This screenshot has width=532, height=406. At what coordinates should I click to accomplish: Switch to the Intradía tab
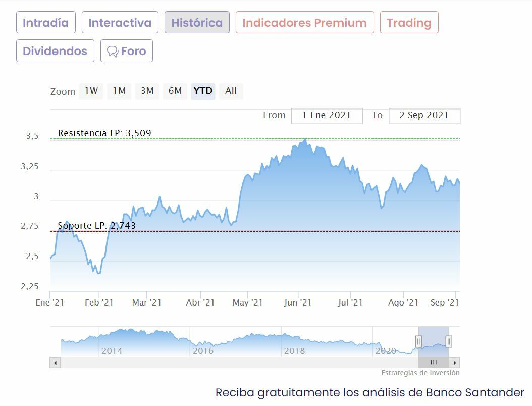tap(45, 23)
